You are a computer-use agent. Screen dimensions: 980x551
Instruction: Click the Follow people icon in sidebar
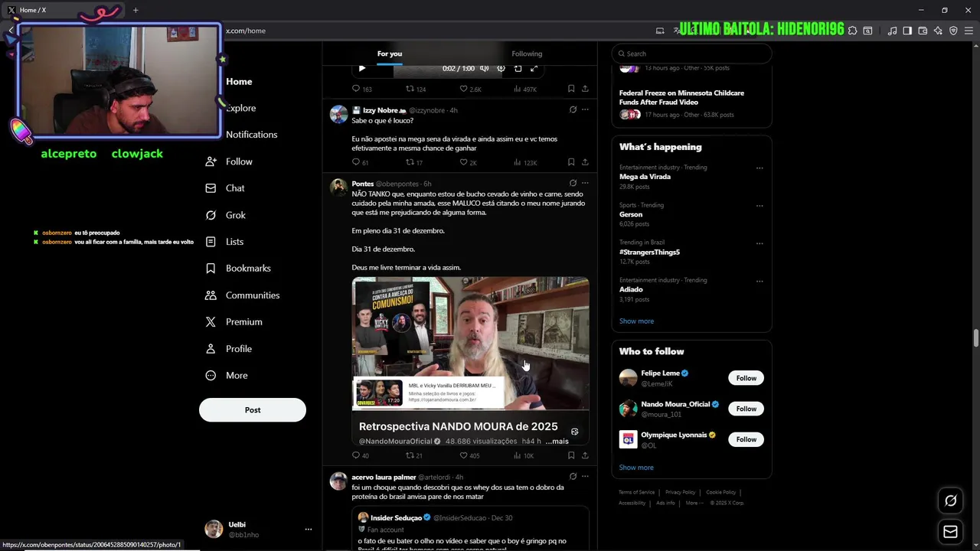pos(211,161)
